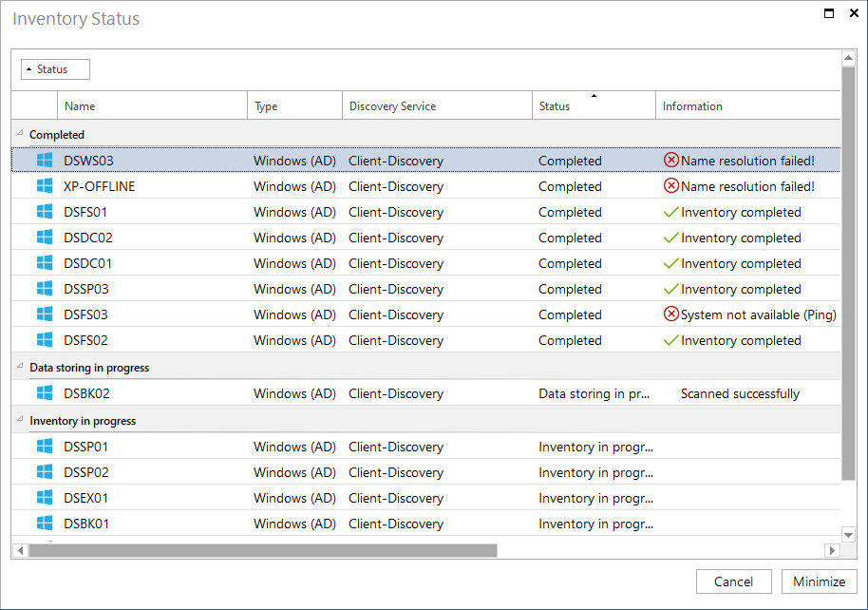Viewport: 868px width, 610px height.
Task: Click the red error icon in XP-OFFLINE row
Action: pyautogui.click(x=670, y=185)
